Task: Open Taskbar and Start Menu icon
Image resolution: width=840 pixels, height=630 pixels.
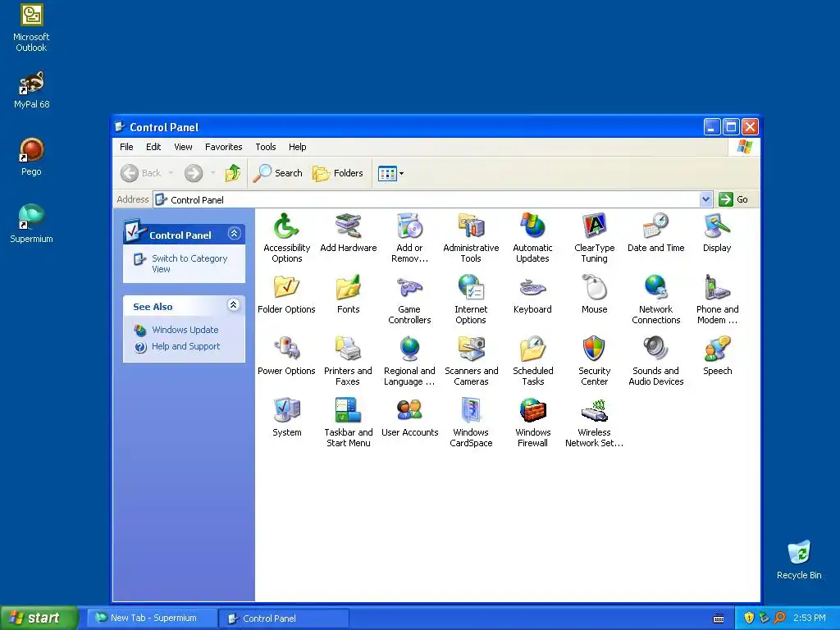Action: tap(348, 422)
